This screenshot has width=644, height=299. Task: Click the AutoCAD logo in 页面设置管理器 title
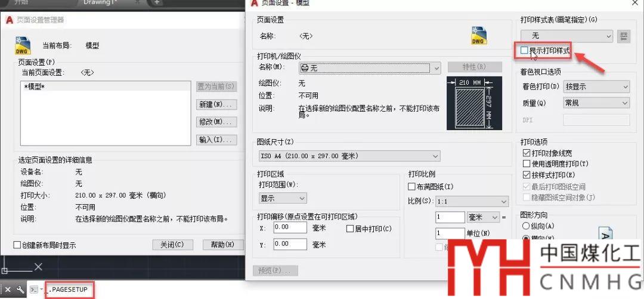click(10, 20)
